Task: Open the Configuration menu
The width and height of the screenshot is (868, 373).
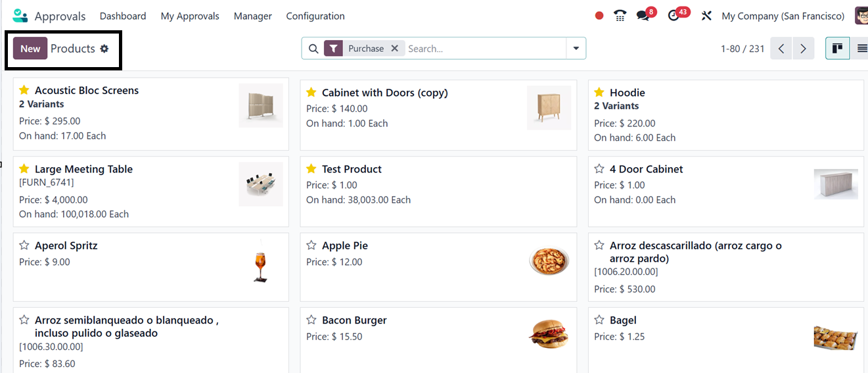Action: [x=315, y=16]
